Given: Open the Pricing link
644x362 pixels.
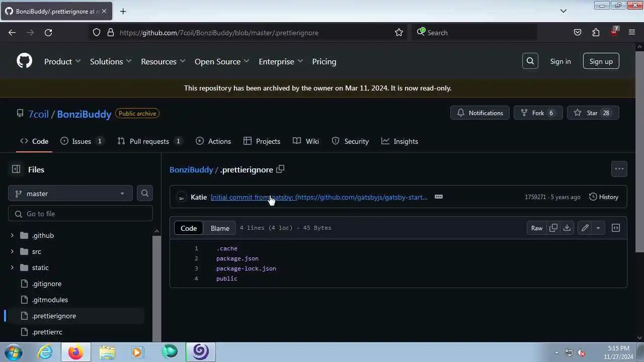Looking at the screenshot, I should [x=324, y=61].
